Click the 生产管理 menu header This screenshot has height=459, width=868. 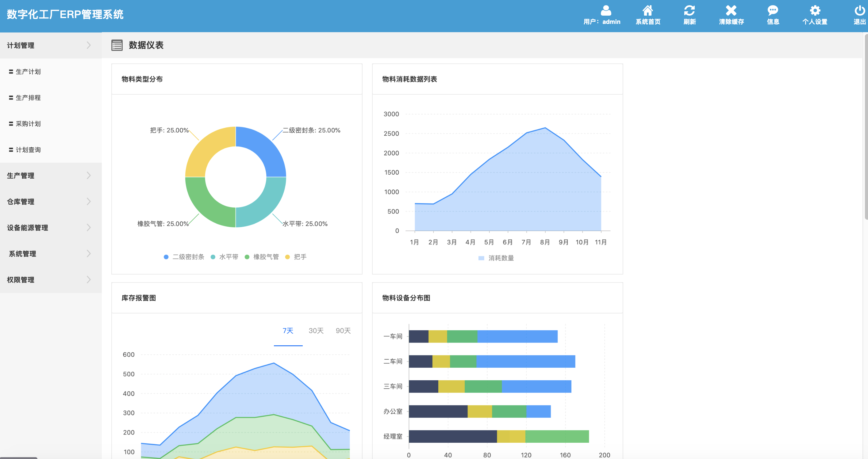coord(51,175)
